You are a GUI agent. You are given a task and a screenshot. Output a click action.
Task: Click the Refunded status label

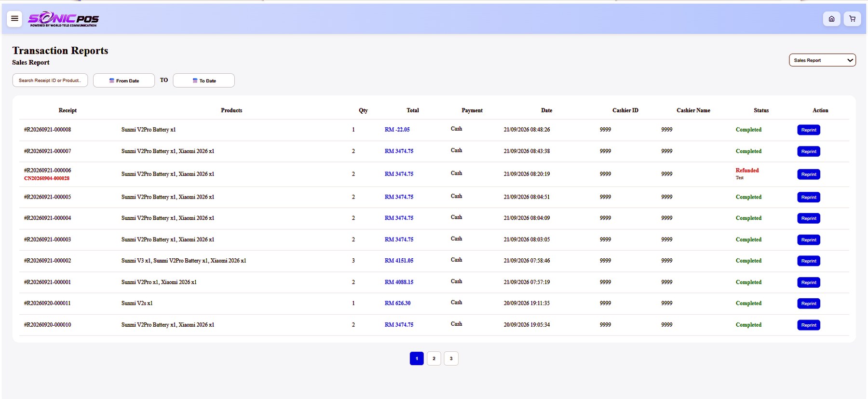point(747,171)
